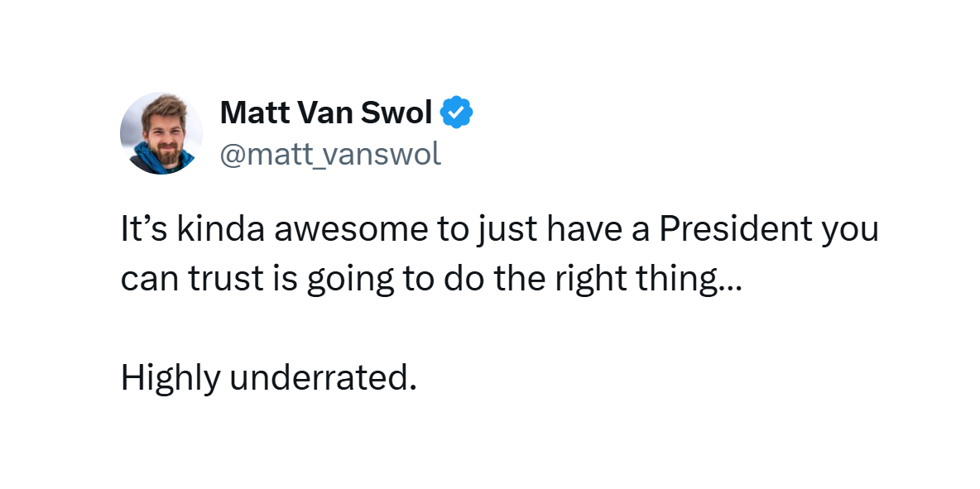
Task: Click the first line of the tweet text
Action: 499,230
